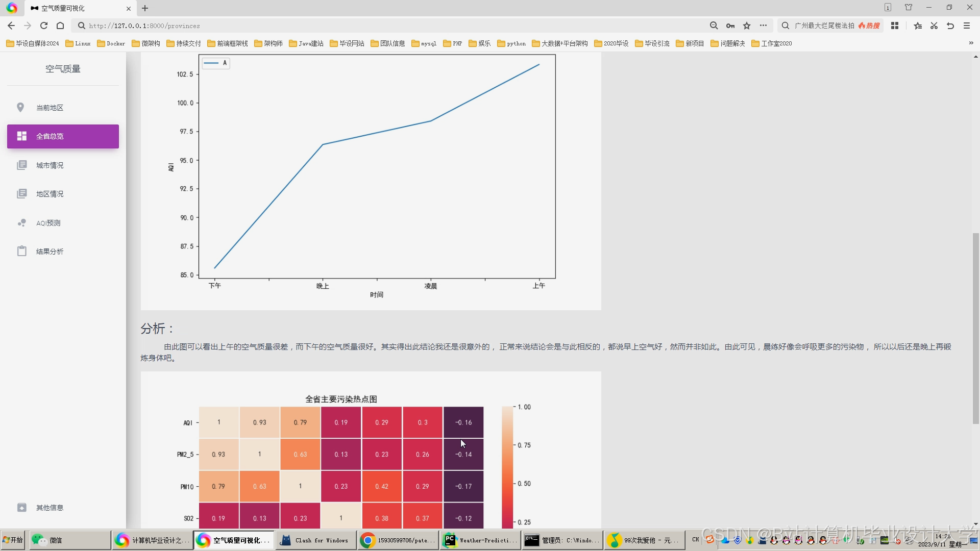
Task: Click the page vertical scrollbar thumb
Action: (x=975, y=329)
